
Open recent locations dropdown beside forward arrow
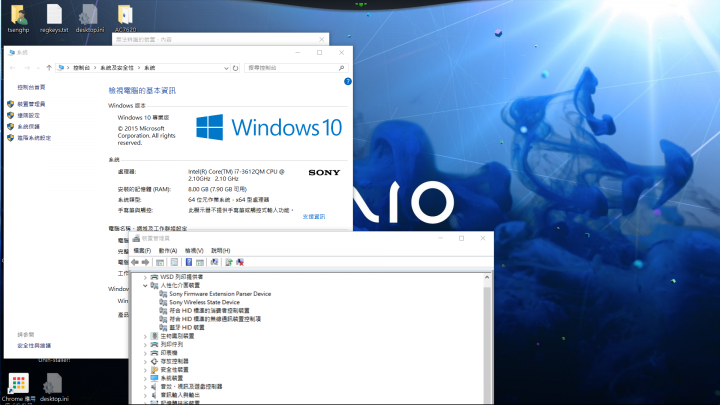[x=38, y=68]
